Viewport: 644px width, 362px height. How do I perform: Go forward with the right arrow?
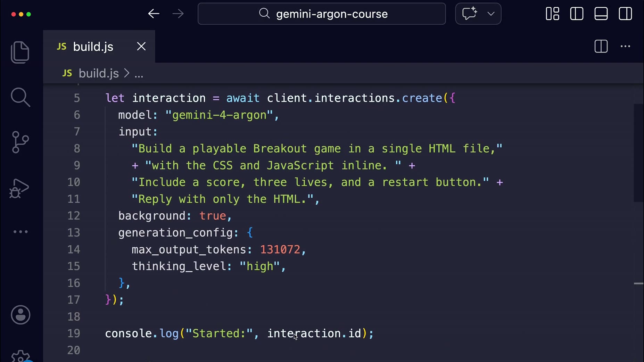(x=178, y=14)
